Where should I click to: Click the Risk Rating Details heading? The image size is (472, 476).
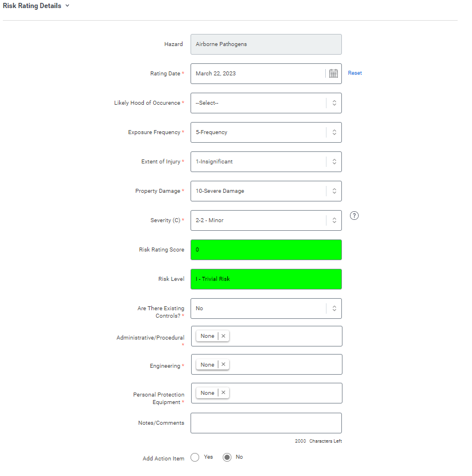32,6
